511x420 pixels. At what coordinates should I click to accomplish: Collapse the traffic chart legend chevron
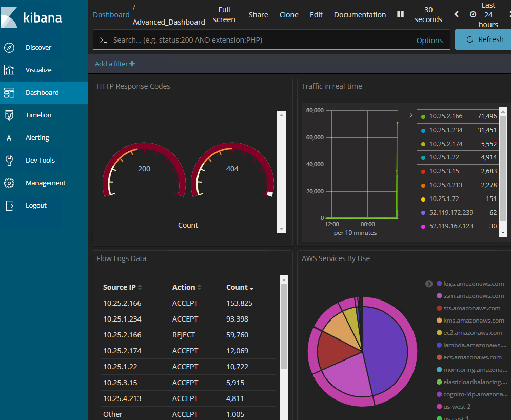410,115
